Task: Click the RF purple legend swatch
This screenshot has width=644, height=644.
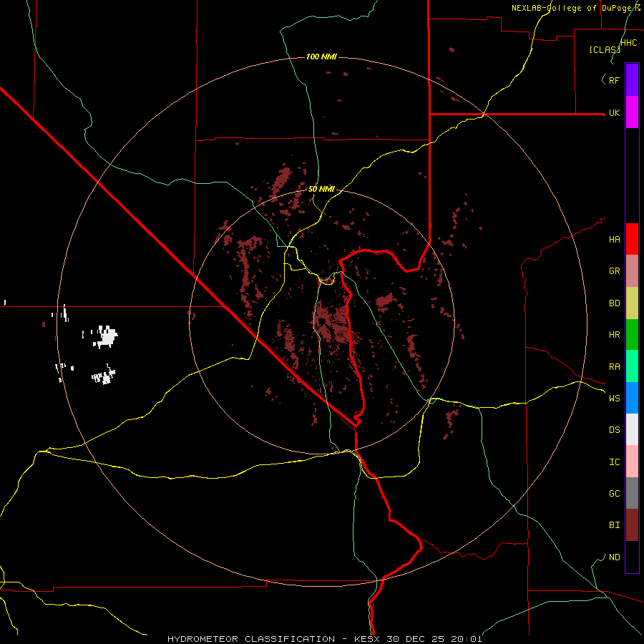Action: 632,80
